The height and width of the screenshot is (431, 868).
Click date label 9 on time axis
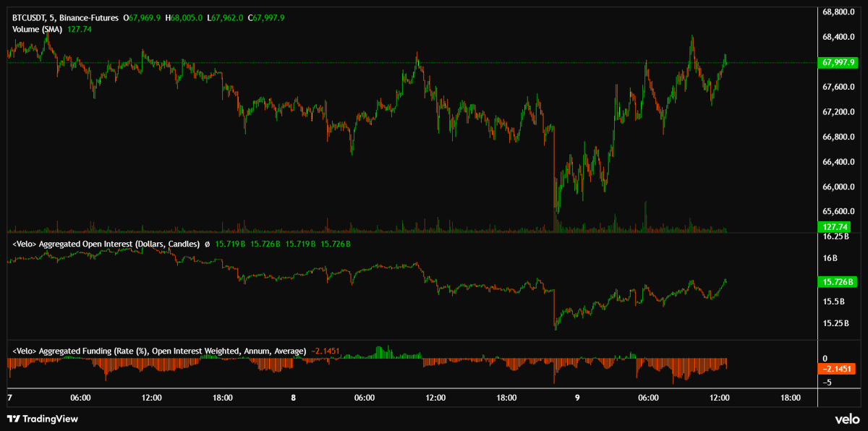(577, 398)
